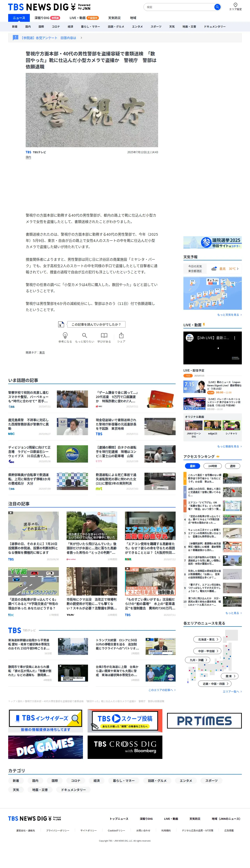
Task: Open ドキュメンタリー in navigation bar
Action: click(x=215, y=27)
